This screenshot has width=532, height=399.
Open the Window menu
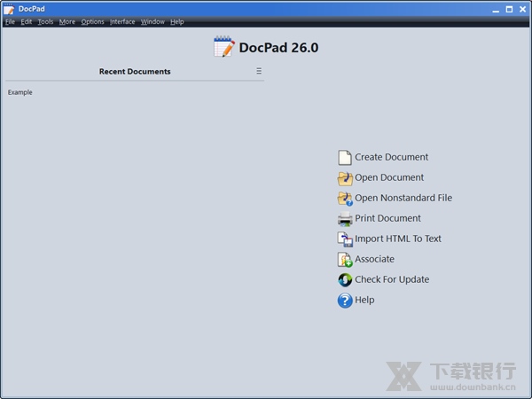coord(153,22)
